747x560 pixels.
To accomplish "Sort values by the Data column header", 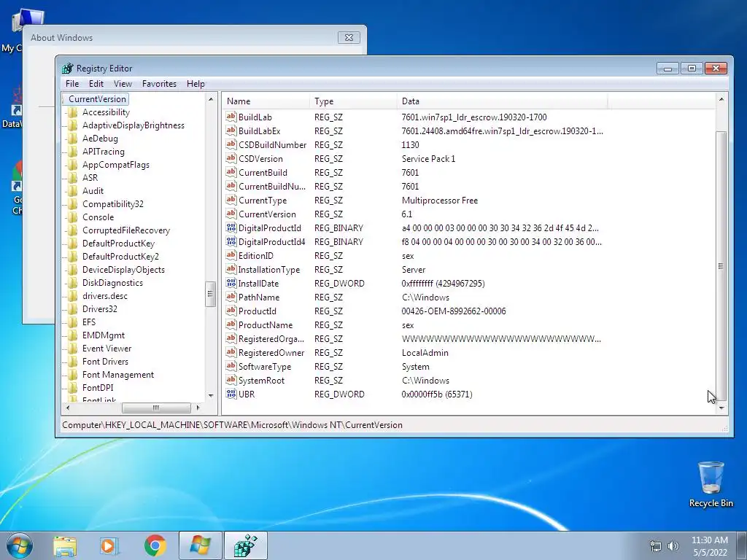I will [502, 101].
